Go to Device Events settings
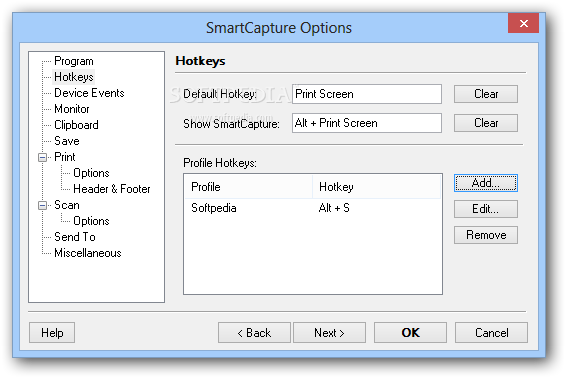The width and height of the screenshot is (566, 378). tap(89, 93)
